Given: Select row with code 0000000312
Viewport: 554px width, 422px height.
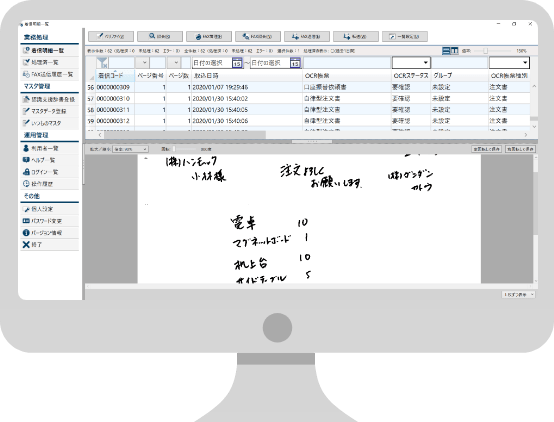Looking at the screenshot, I should pos(308,121).
